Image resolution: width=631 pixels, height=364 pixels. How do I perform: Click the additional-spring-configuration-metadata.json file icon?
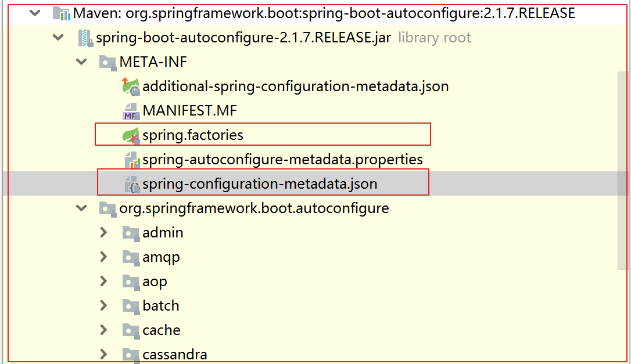[x=131, y=87]
